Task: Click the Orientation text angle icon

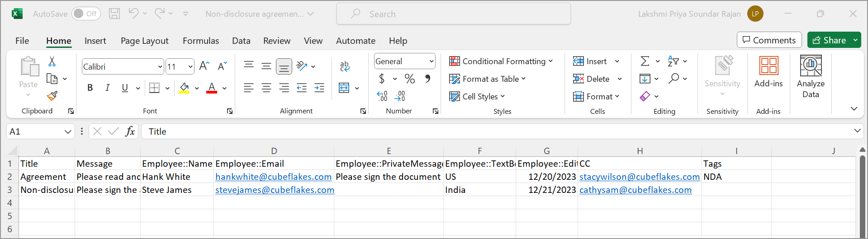Action: pyautogui.click(x=302, y=66)
